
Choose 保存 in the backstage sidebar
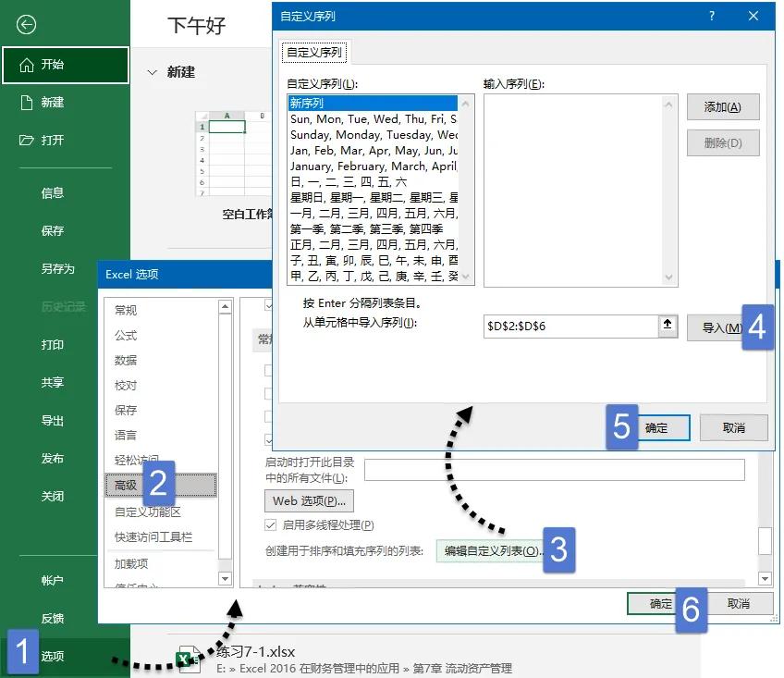52,230
